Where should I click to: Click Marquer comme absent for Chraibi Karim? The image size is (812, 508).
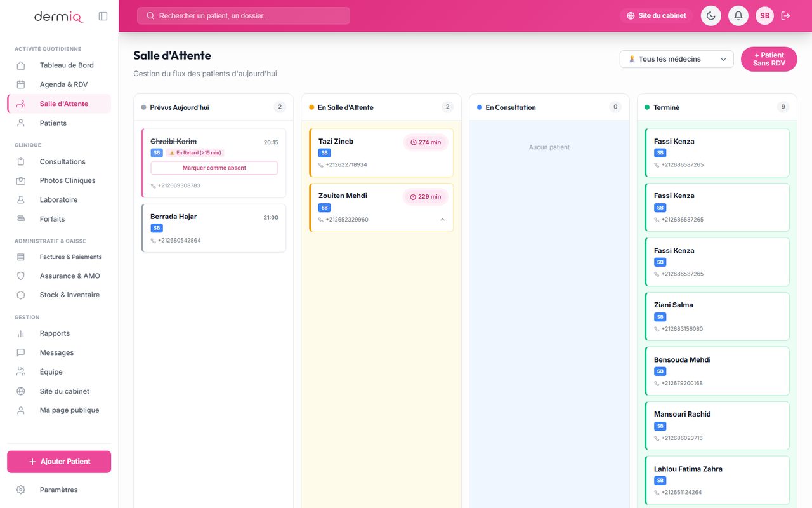(x=214, y=168)
